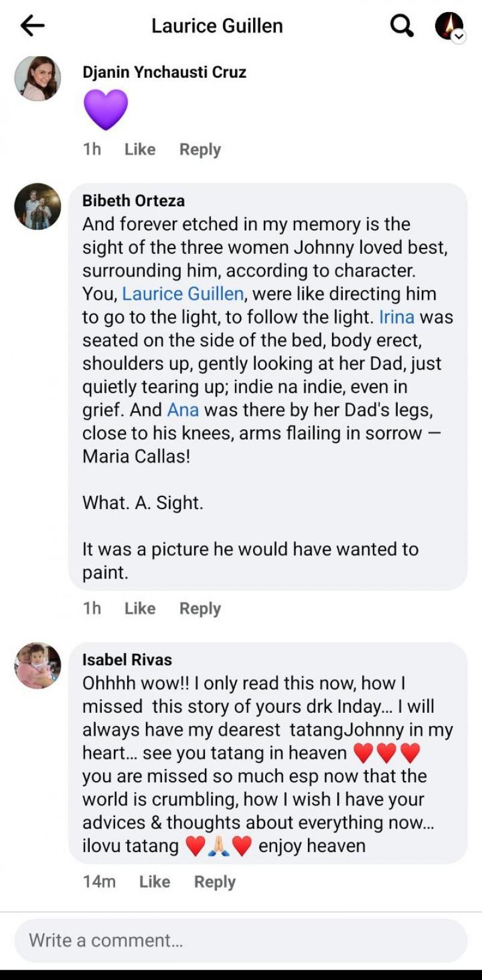This screenshot has height=980, width=482.
Task: Tap the Isabel Rivas commenter name
Action: pos(127,659)
